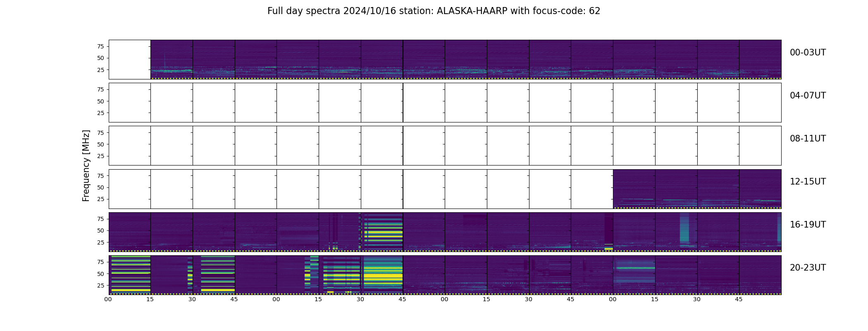Click the solid yellow band panel in the 20-23UT row
This screenshot has width=868, height=331.
coord(382,275)
